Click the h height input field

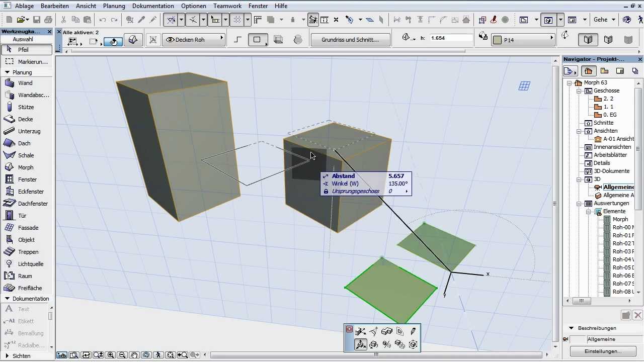pos(451,38)
